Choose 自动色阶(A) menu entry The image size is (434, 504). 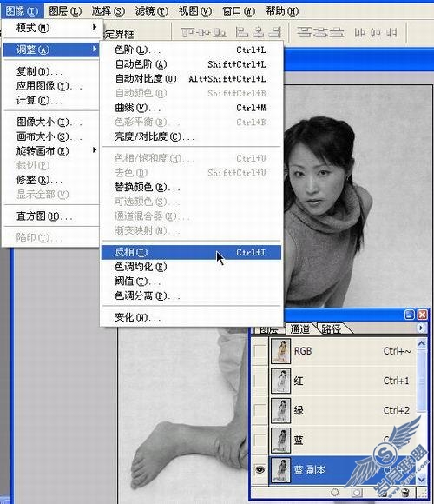point(191,64)
